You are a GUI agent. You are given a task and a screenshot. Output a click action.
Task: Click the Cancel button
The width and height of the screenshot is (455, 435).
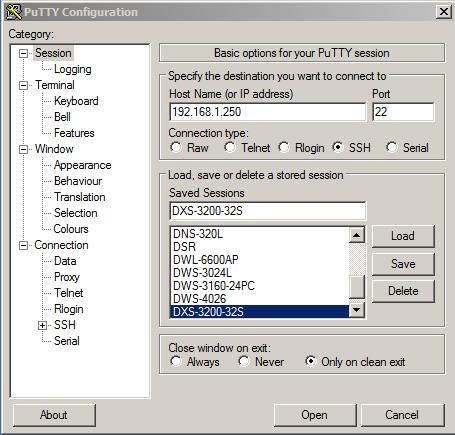[x=402, y=415]
